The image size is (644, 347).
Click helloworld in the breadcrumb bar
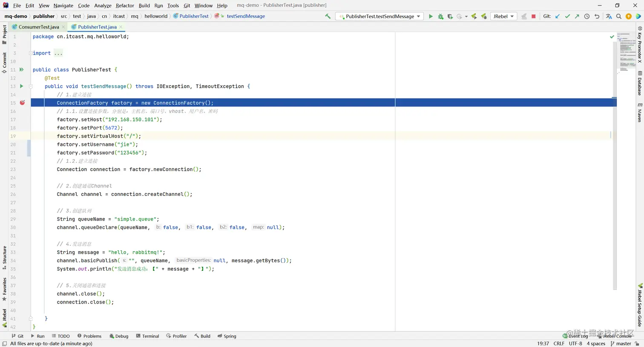(x=156, y=16)
